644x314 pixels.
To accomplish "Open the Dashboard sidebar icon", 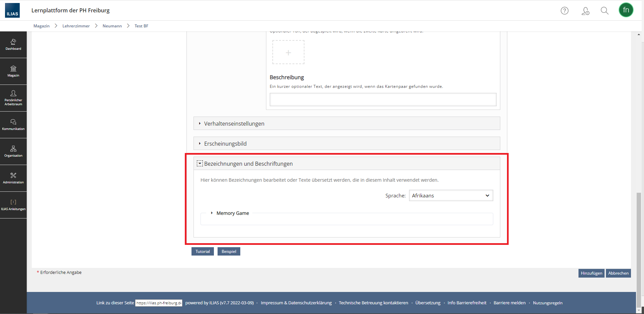I will [13, 44].
